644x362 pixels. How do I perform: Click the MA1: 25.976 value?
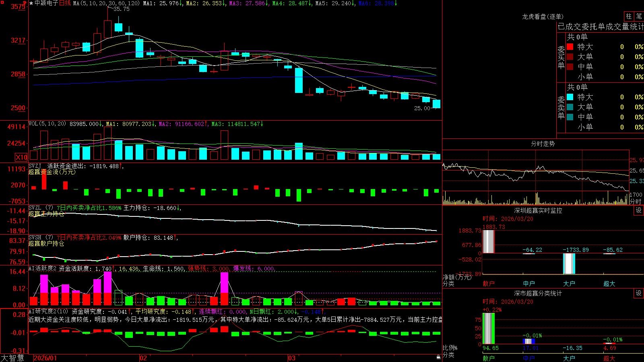tap(163, 3)
